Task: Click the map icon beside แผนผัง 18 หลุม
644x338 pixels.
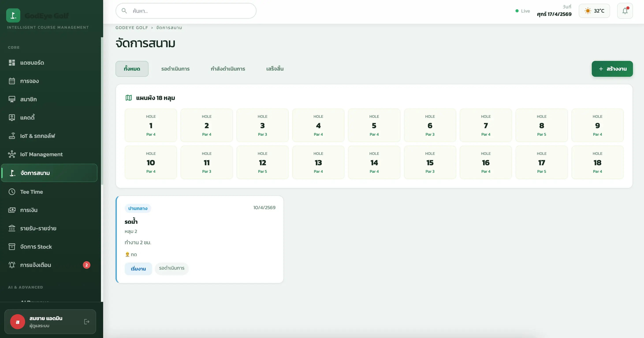Action: click(x=128, y=98)
